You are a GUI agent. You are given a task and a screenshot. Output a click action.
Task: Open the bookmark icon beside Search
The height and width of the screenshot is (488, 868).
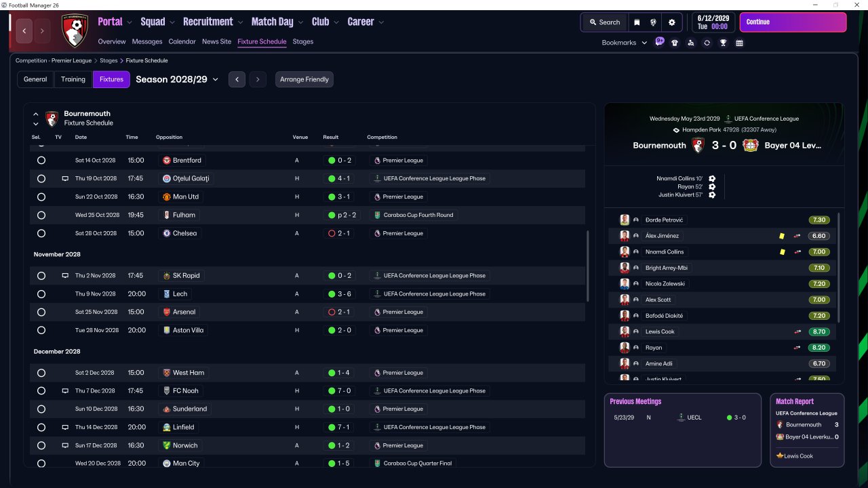point(637,22)
